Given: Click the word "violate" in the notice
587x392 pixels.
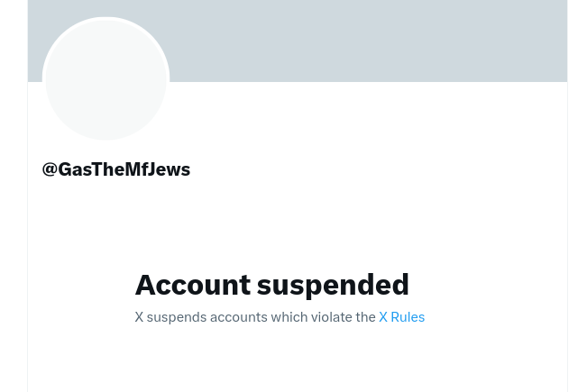Looking at the screenshot, I should pos(331,317).
